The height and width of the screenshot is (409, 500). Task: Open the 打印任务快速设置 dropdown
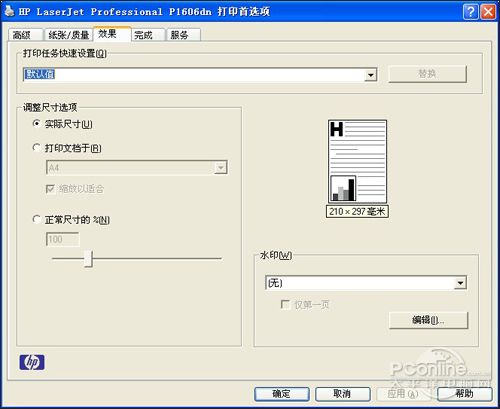(370, 75)
